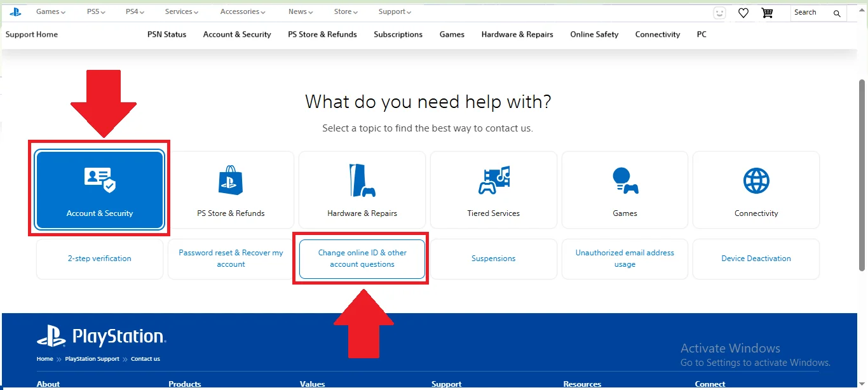Expand the Support dropdown menu
The height and width of the screenshot is (390, 868).
[395, 12]
